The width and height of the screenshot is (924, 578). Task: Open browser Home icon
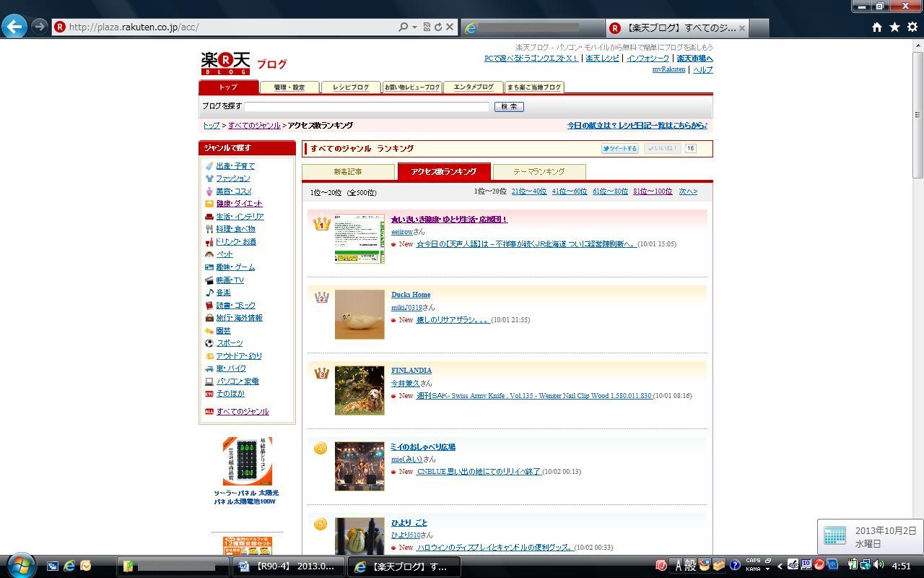[x=876, y=27]
